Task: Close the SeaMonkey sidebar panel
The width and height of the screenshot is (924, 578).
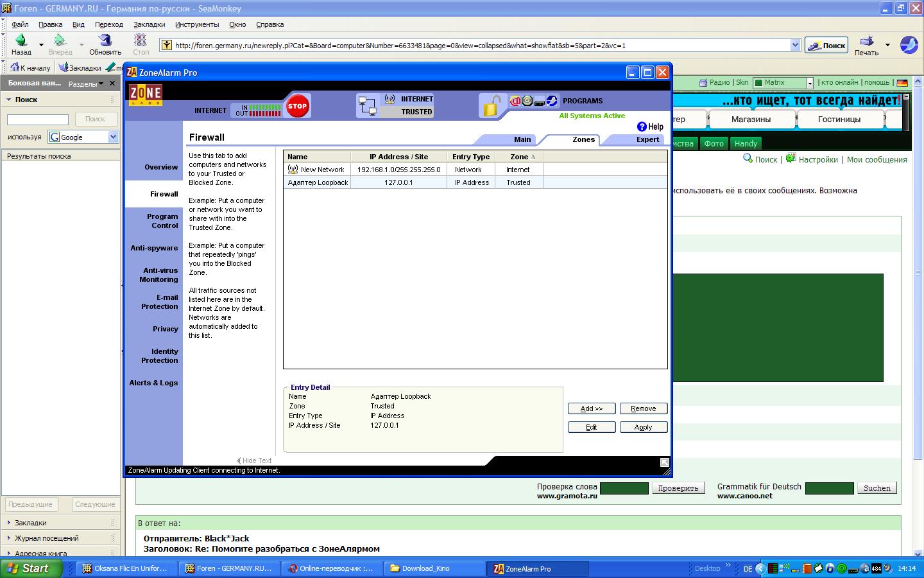Action: [112, 83]
